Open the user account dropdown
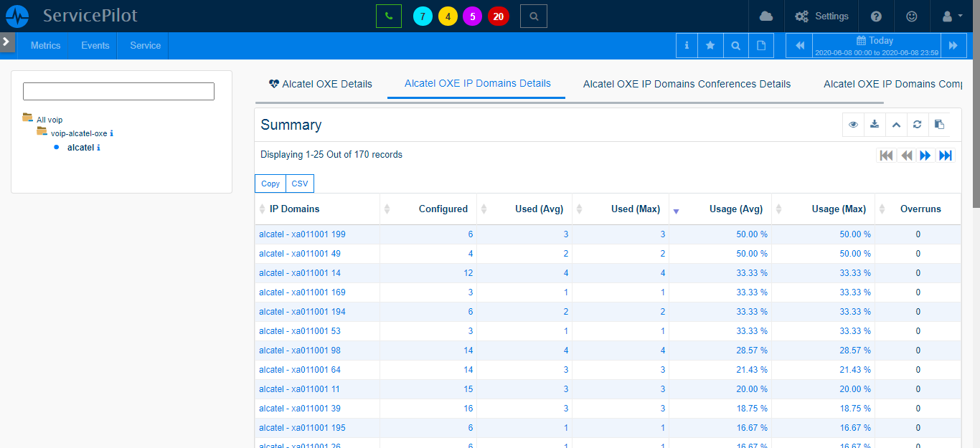 tap(951, 16)
